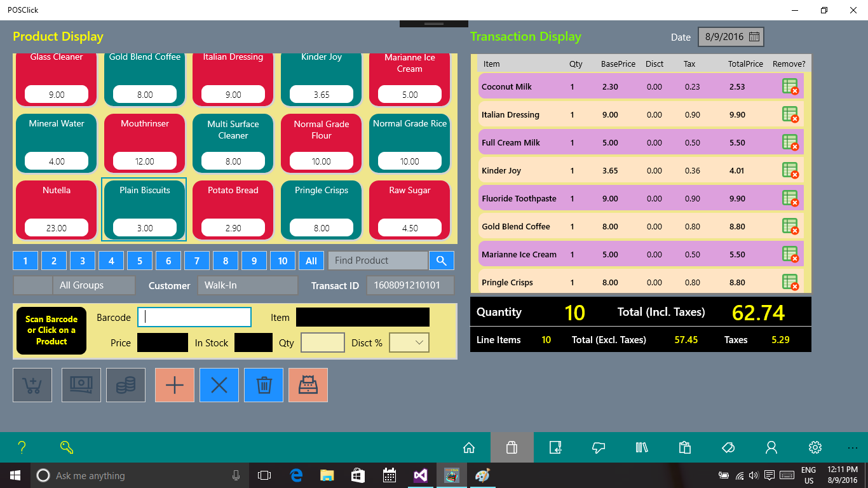This screenshot has height=488, width=868.
Task: Select the Pringle Crisps product tile
Action: coord(322,210)
